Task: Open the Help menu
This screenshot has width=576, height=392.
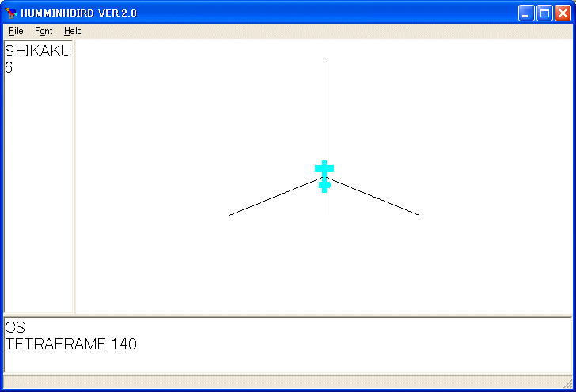Action: (x=73, y=31)
